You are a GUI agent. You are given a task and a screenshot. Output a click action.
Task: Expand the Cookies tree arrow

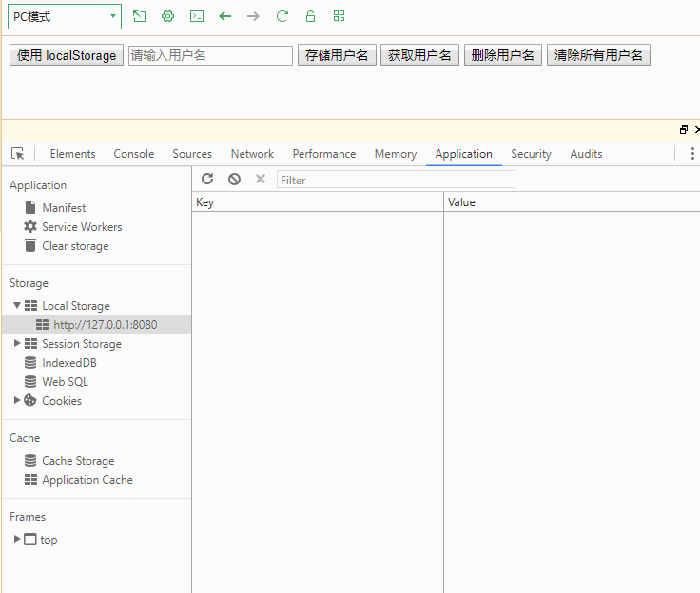point(17,400)
